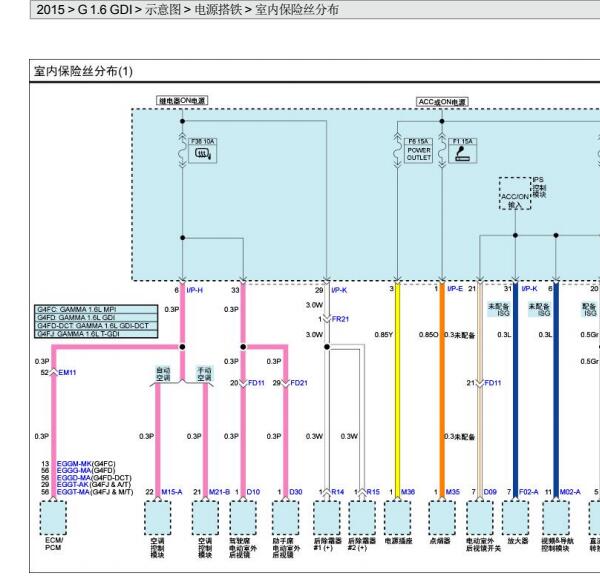The image size is (600, 583).
Task: Click the cigarette lighter fuse F1 15A icon
Action: coord(463,151)
